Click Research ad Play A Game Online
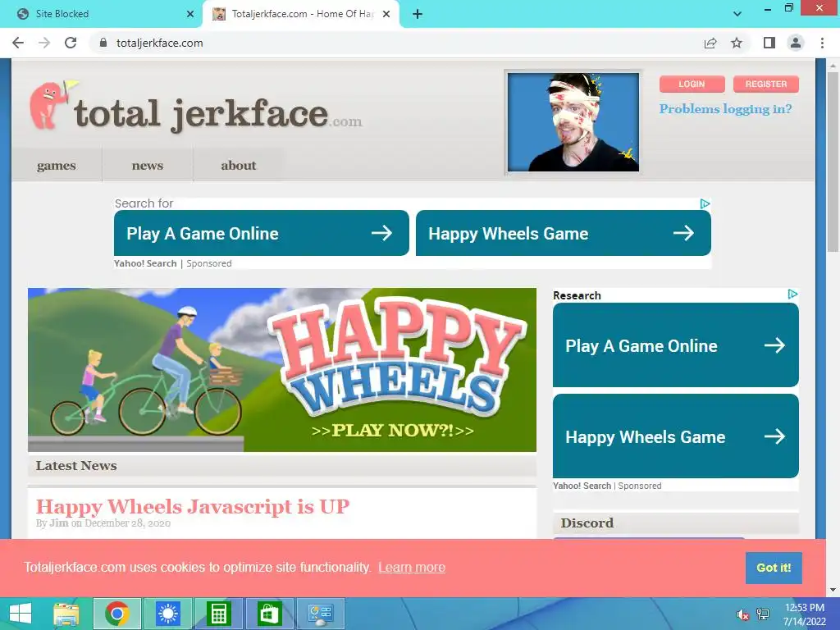 click(x=676, y=345)
